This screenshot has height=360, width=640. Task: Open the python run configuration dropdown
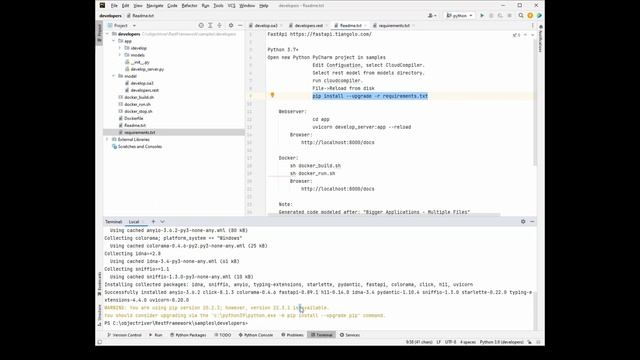point(459,16)
